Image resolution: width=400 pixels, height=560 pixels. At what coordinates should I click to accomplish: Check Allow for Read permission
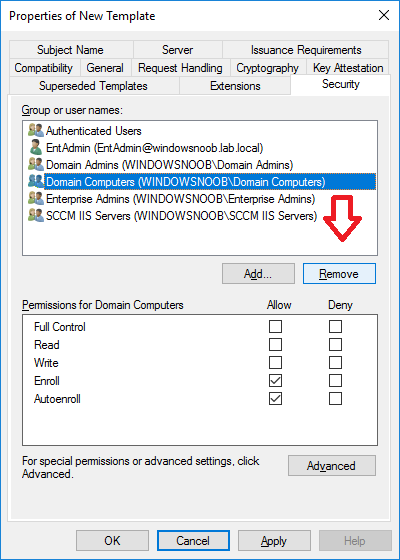tap(275, 344)
